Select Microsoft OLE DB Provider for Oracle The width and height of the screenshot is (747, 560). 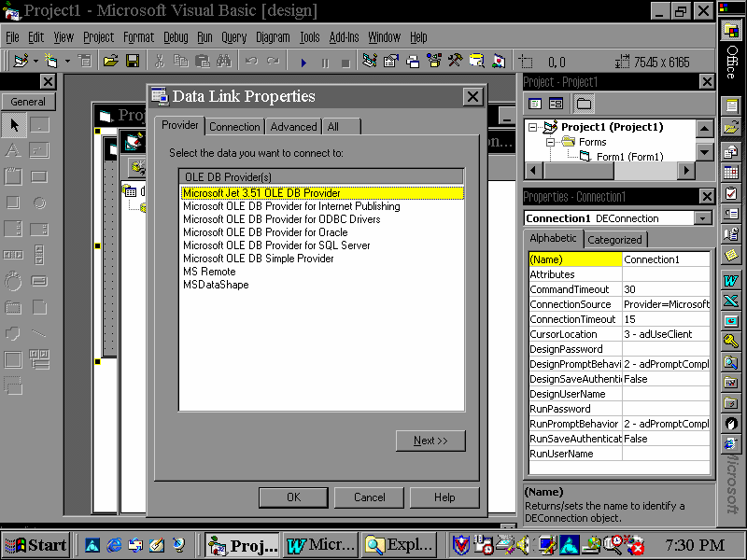[265, 231]
